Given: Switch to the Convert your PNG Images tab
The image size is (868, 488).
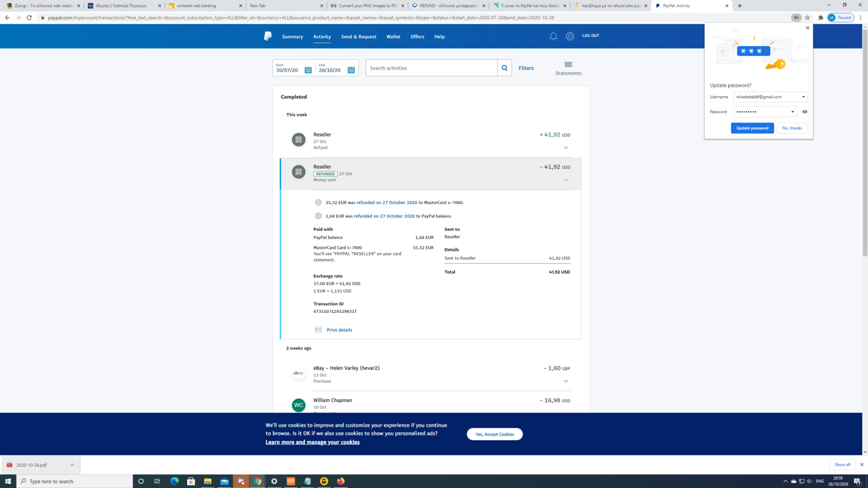Looking at the screenshot, I should pyautogui.click(x=367, y=5).
